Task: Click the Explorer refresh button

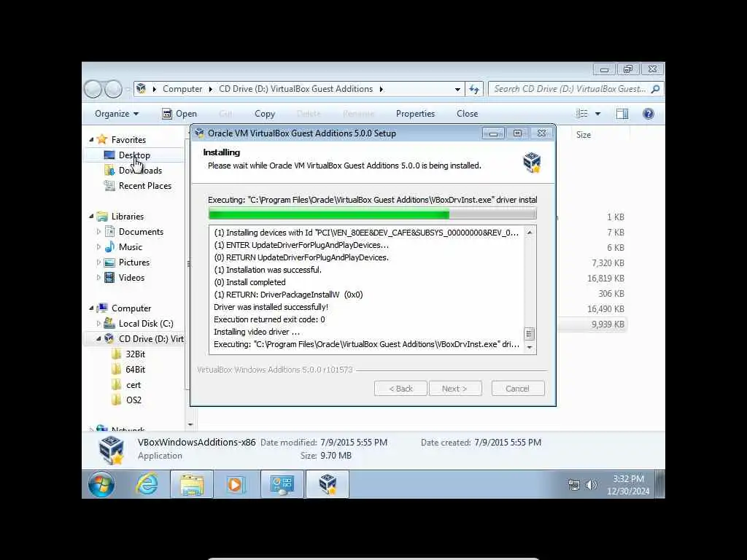Action: pyautogui.click(x=474, y=89)
